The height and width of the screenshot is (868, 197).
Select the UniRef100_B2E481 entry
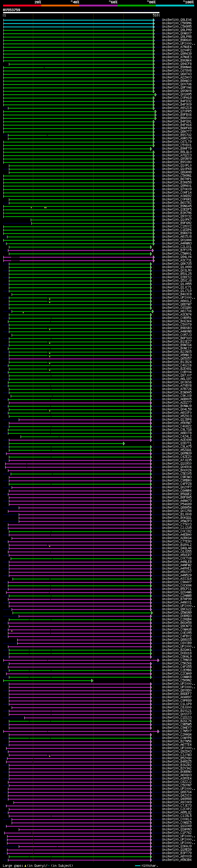[x=177, y=369]
